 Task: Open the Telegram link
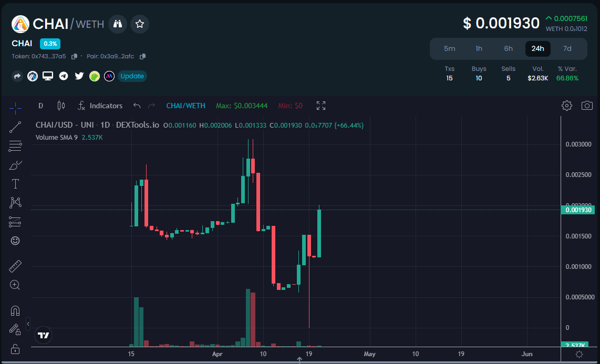point(64,76)
